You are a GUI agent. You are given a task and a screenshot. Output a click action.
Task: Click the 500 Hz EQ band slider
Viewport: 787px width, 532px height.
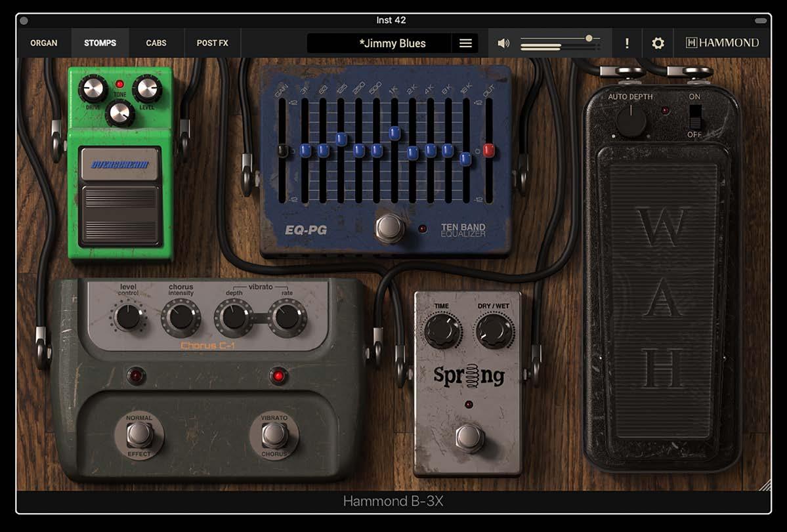point(377,150)
